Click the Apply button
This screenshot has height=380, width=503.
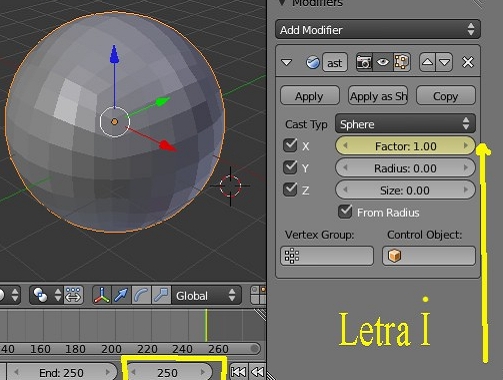pyautogui.click(x=310, y=96)
